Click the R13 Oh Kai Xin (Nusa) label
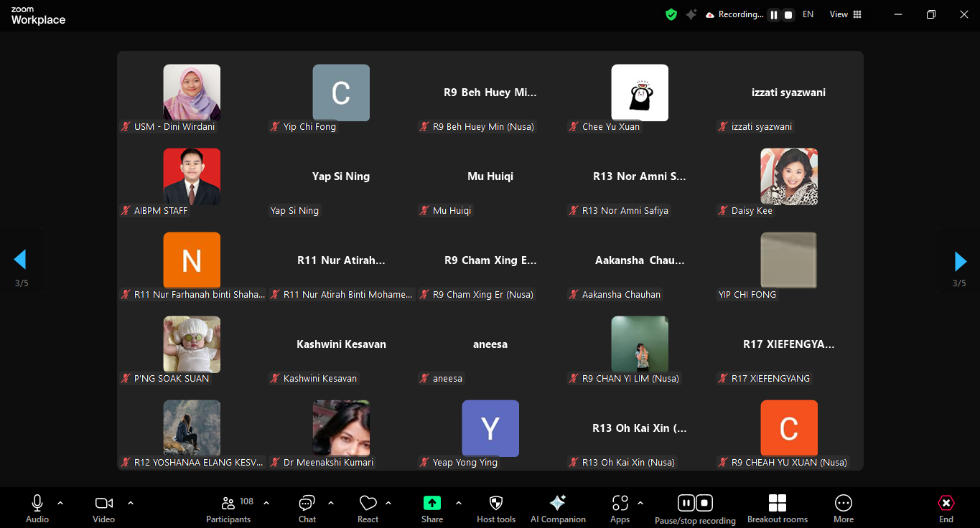The width and height of the screenshot is (980, 528). pyautogui.click(x=628, y=463)
